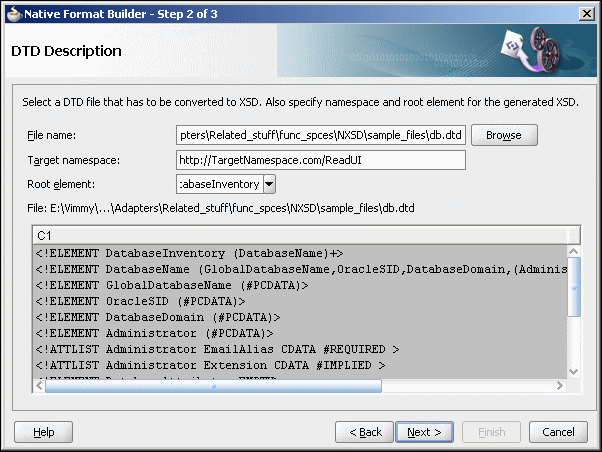Screen dimensions: 602x452
Task: Cancel the Native Format Builder wizard
Action: (558, 432)
